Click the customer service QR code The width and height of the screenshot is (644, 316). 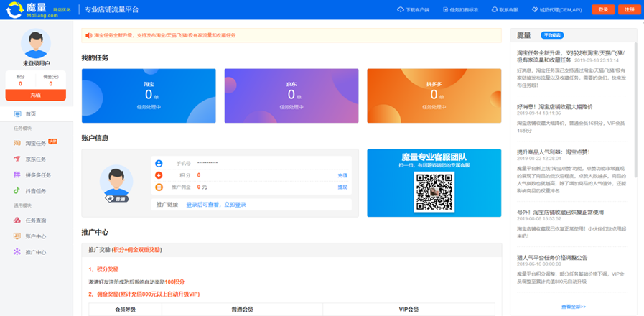point(434,192)
